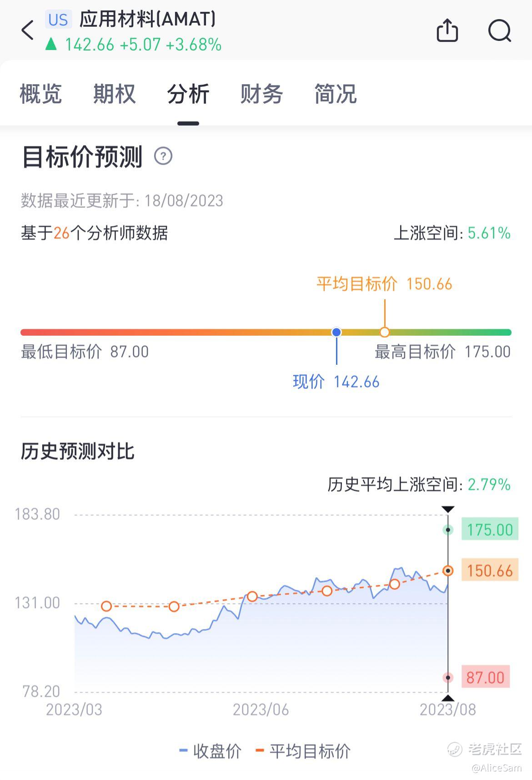Tap the help question mark beside 目标价预测

(x=163, y=156)
